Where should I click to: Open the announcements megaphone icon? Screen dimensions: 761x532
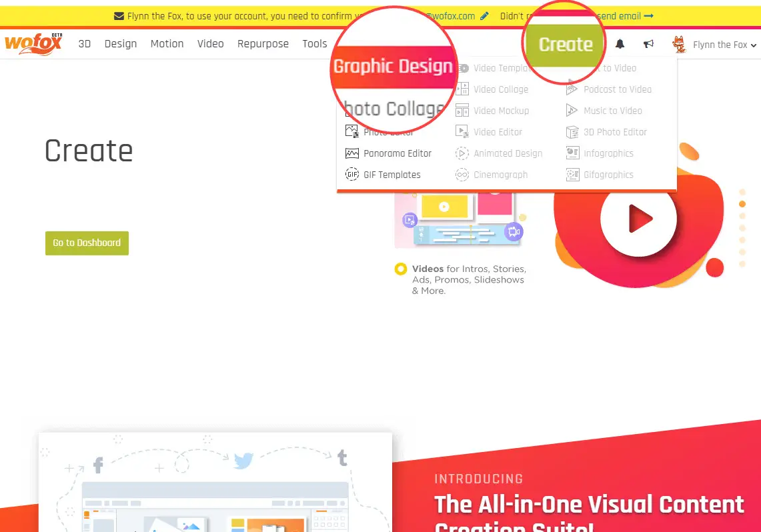(x=648, y=44)
